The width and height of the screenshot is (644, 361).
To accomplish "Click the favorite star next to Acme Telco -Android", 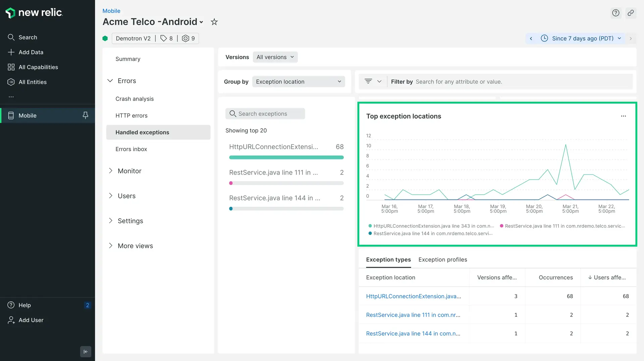I will point(214,22).
